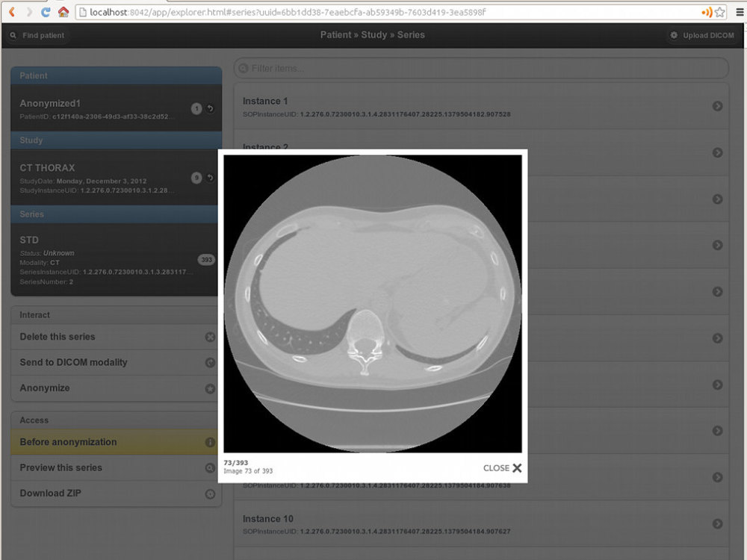
Task: Select the Anonymized1 patient entry
Action: pyautogui.click(x=117, y=108)
